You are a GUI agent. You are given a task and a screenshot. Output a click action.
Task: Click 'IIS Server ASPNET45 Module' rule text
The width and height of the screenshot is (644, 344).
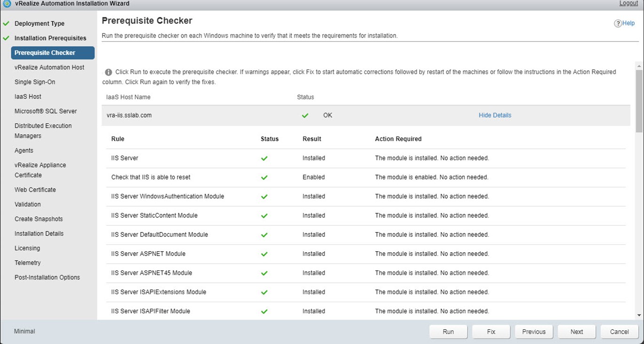[x=151, y=273]
